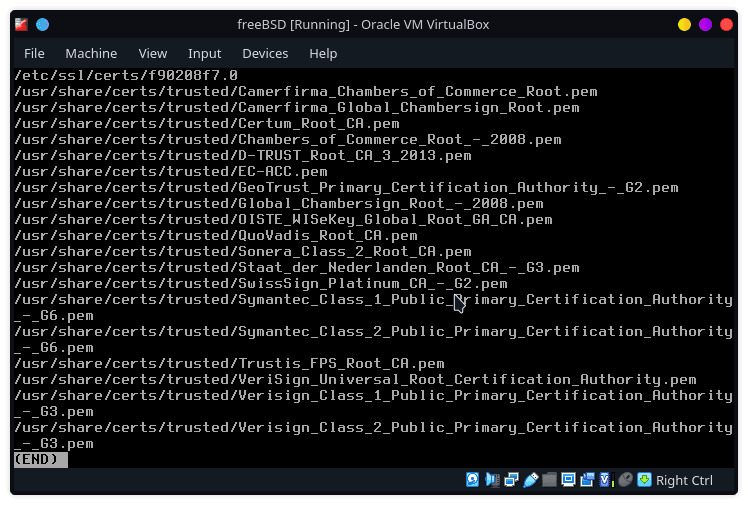The width and height of the screenshot is (748, 505).
Task: Open the Devices menu
Action: pyautogui.click(x=265, y=53)
